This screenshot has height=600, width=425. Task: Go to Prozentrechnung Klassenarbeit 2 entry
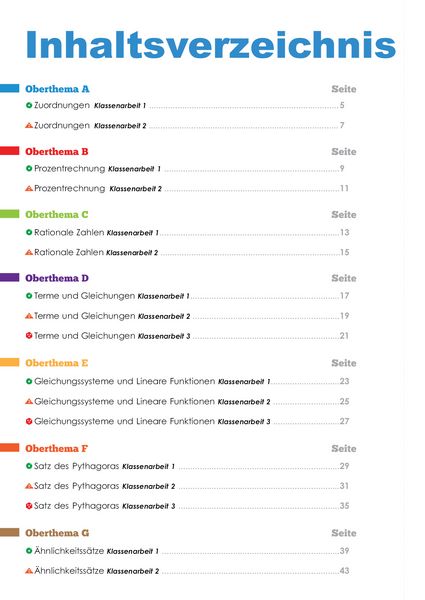tap(187, 188)
